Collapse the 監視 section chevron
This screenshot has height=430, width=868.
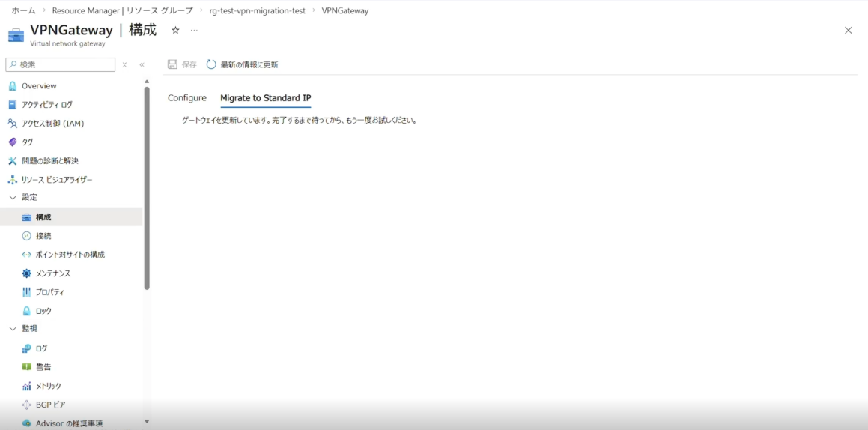[x=13, y=328]
